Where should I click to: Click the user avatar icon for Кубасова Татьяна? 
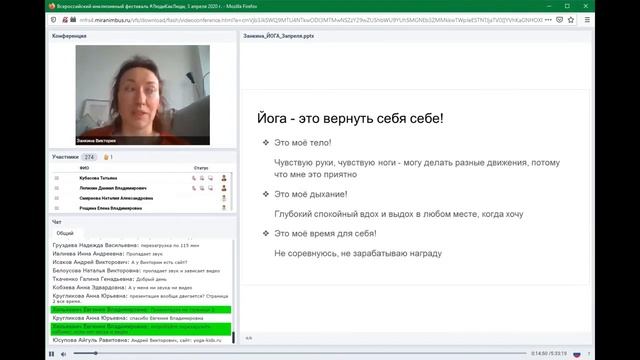point(224,178)
